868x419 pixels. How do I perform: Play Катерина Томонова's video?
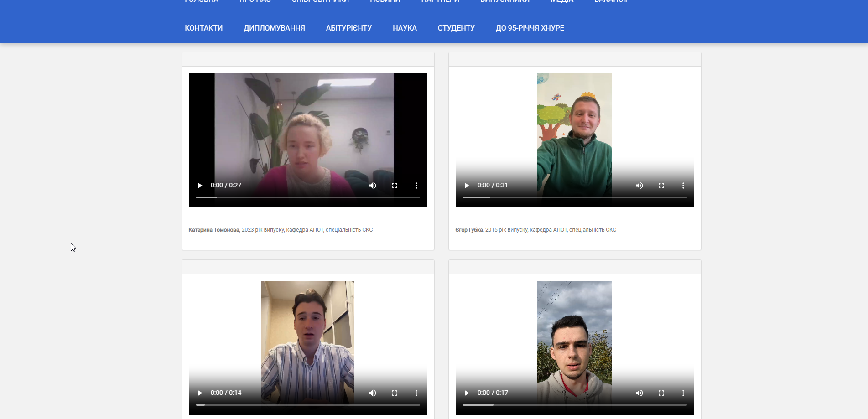coord(200,186)
